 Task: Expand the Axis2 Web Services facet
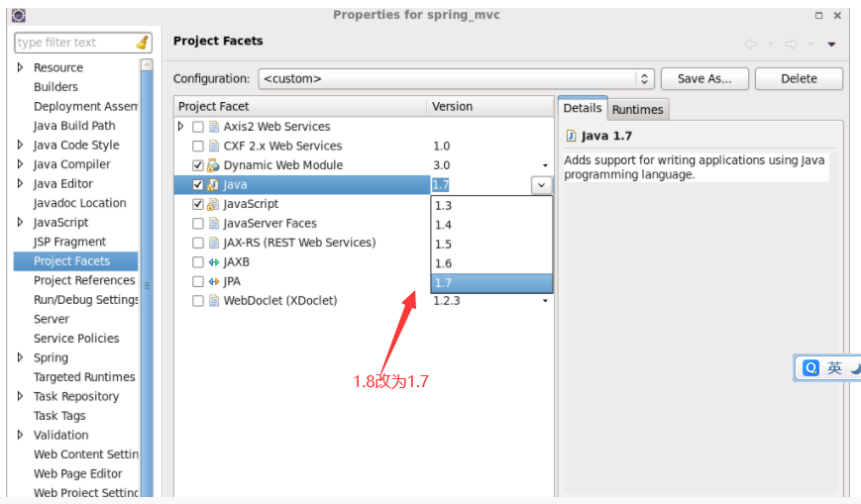(x=180, y=127)
